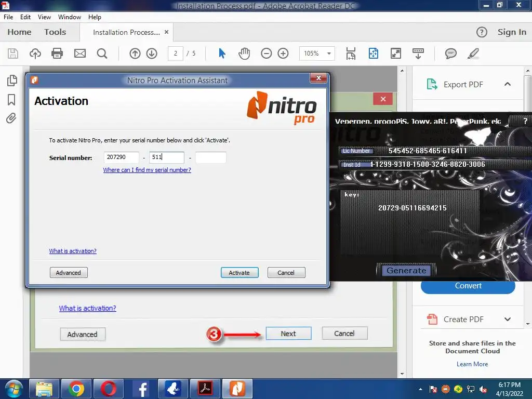532x399 pixels.
Task: Zoom in with the plus icon
Action: [x=283, y=54]
